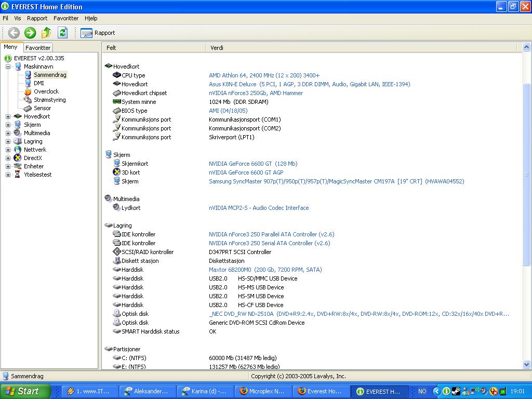The height and width of the screenshot is (399, 532).
Task: Select Sammendrag in the tree
Action: click(50, 75)
